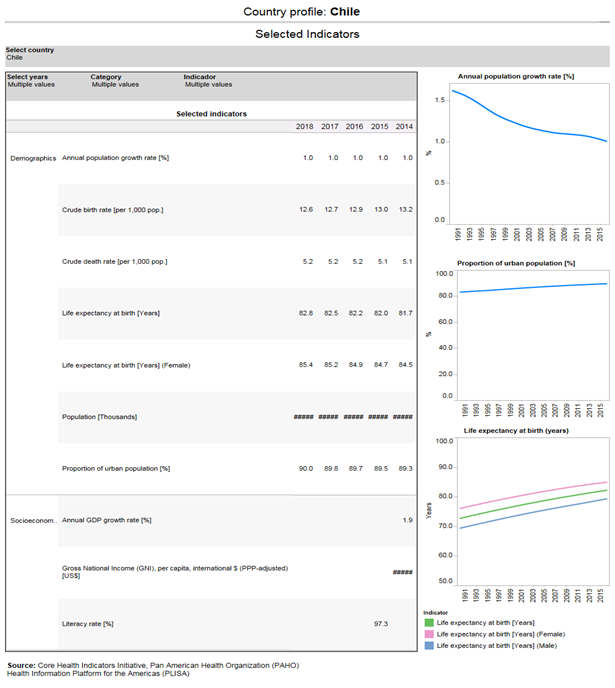
Task: Click the blue Male life expectancy swatch
Action: click(x=428, y=646)
